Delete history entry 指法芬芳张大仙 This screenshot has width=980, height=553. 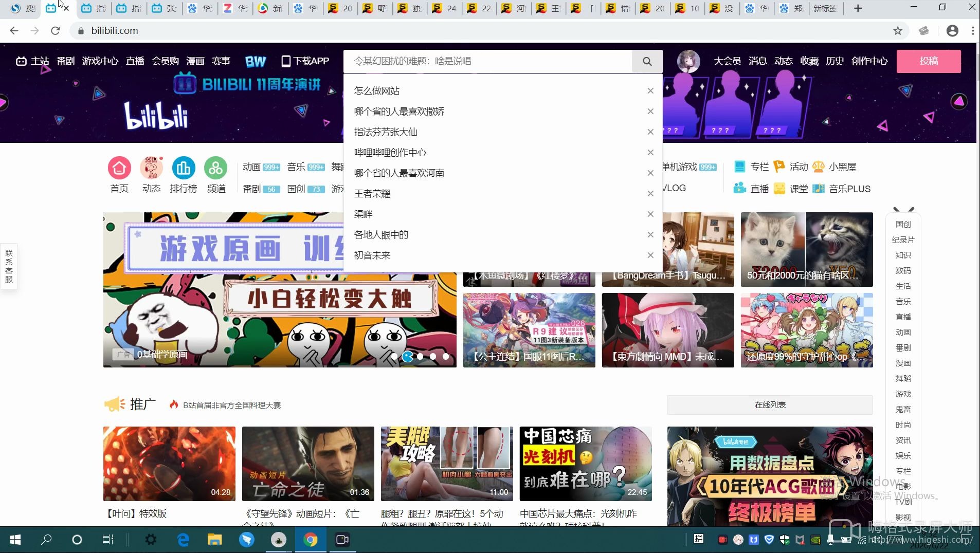[650, 132]
